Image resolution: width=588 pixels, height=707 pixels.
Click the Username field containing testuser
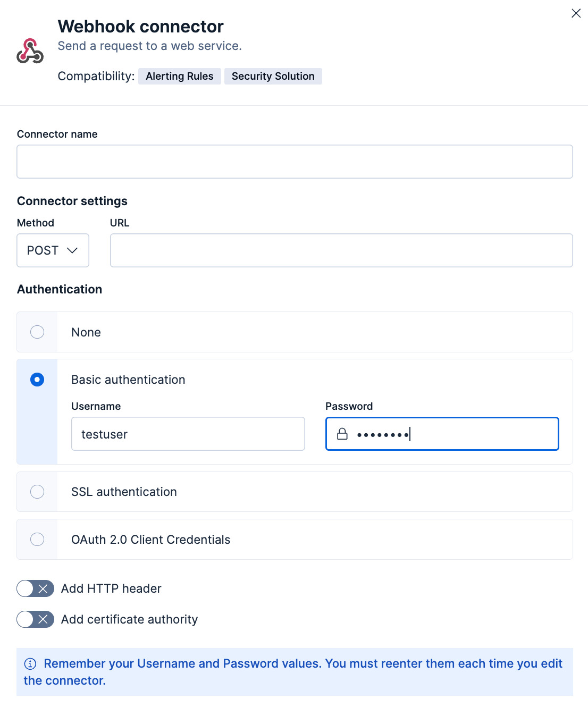(x=188, y=434)
